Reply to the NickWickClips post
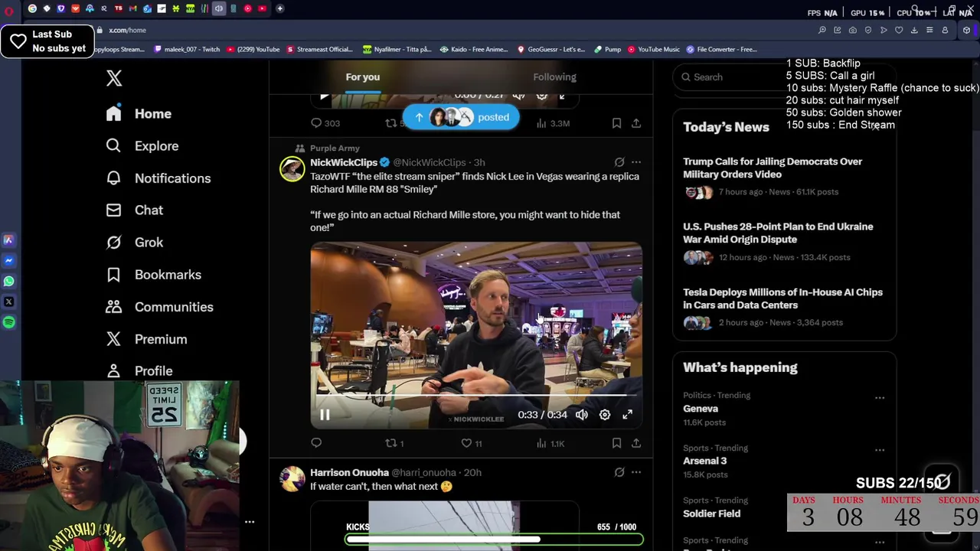Image resolution: width=980 pixels, height=551 pixels. coord(316,443)
